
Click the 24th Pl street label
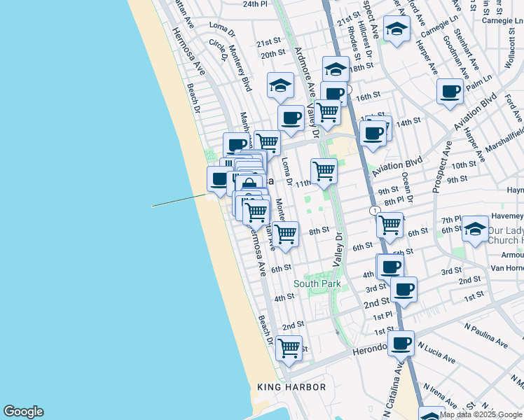coord(255,4)
